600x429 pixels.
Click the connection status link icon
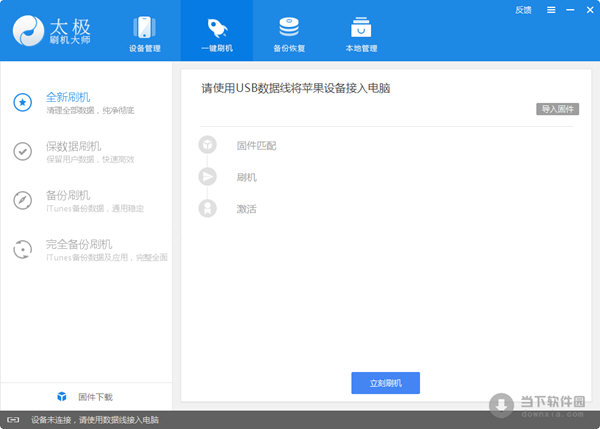[13, 420]
